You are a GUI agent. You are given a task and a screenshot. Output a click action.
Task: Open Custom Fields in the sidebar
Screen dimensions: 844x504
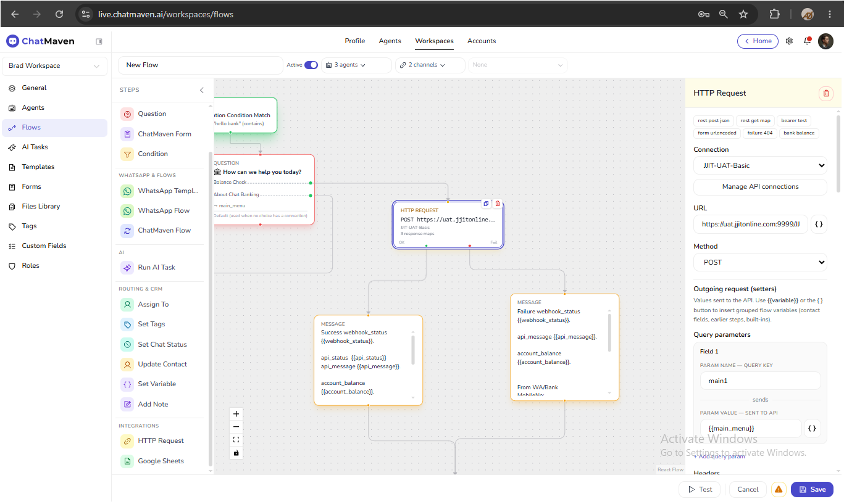click(54, 246)
